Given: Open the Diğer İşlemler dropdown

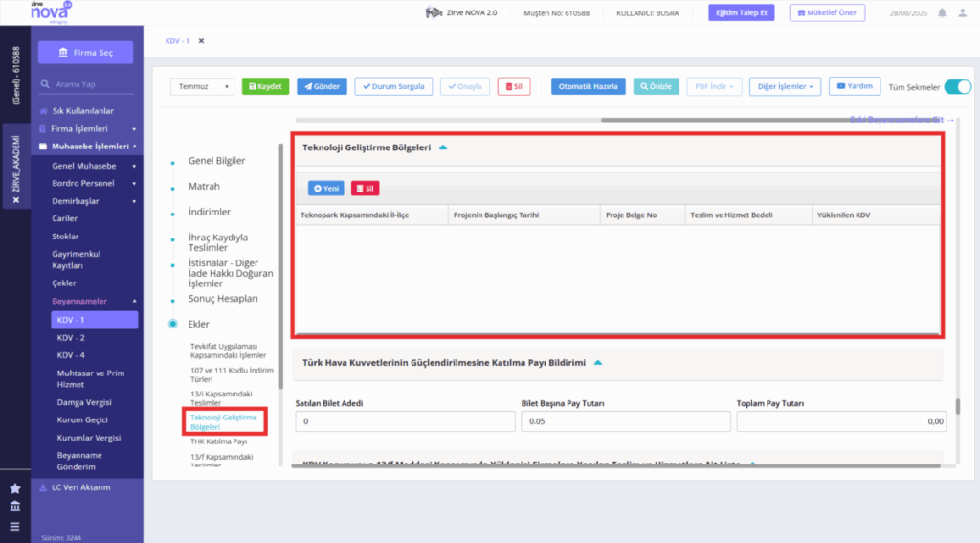Looking at the screenshot, I should point(785,86).
